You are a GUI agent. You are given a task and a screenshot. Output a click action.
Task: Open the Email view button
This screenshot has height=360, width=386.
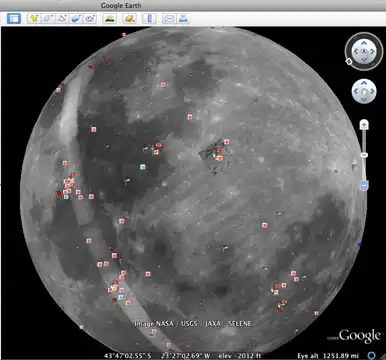click(x=169, y=18)
